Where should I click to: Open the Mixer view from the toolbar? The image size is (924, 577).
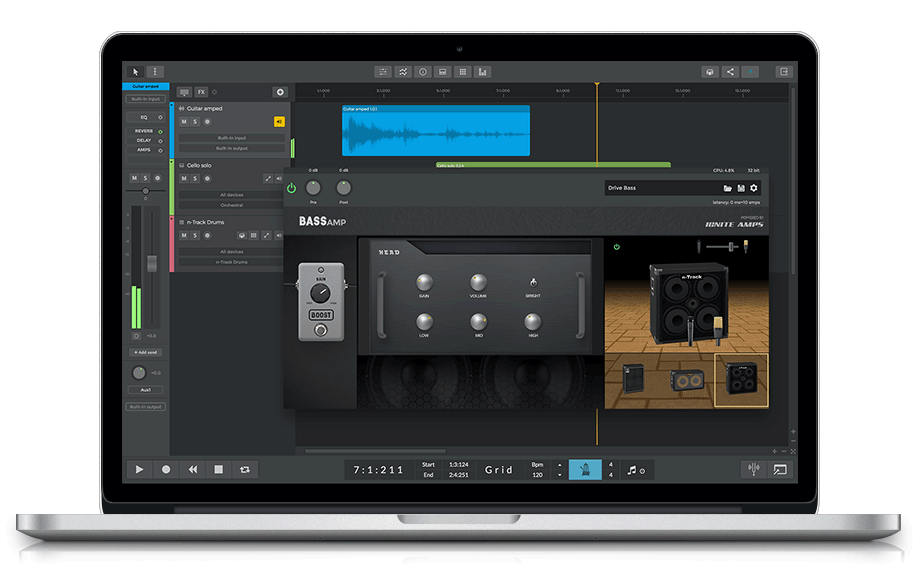tap(384, 71)
